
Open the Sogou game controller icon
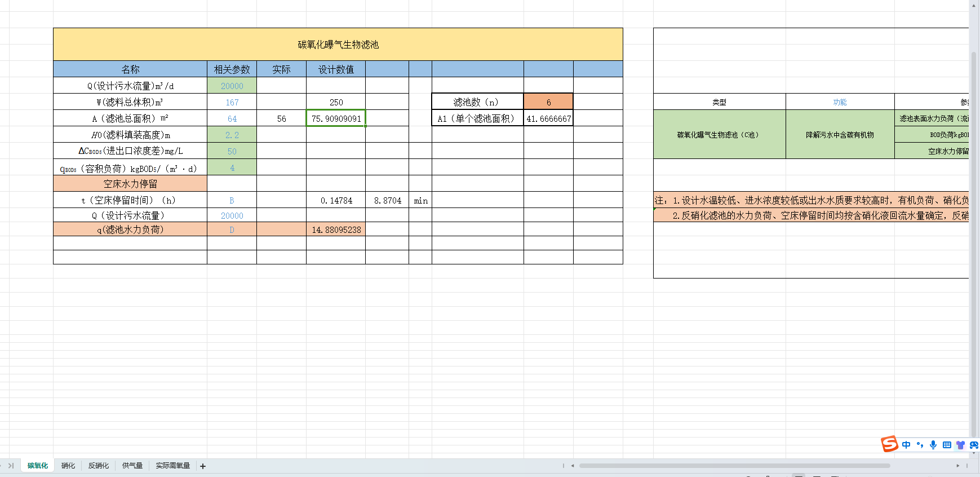pos(974,445)
